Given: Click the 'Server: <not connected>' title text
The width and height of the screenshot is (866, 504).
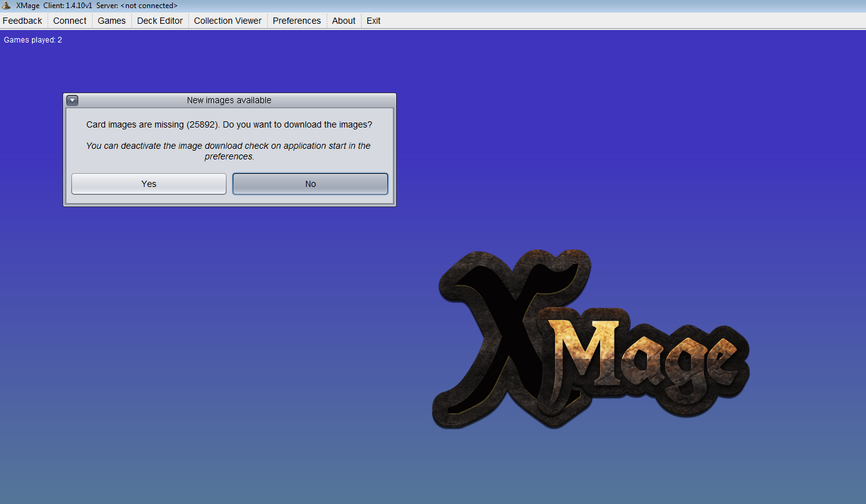Looking at the screenshot, I should point(137,5).
